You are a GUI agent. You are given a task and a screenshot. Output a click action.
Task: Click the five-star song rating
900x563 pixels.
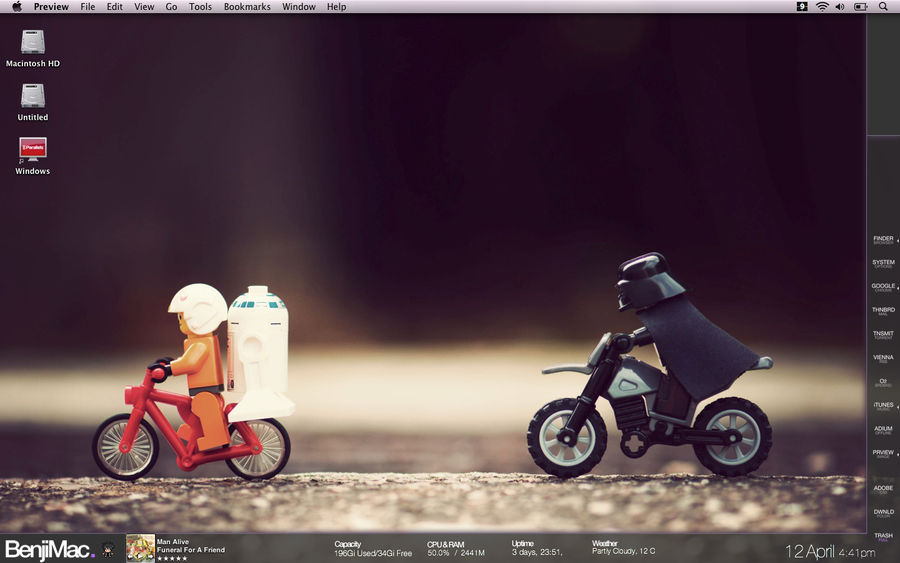(x=172, y=558)
